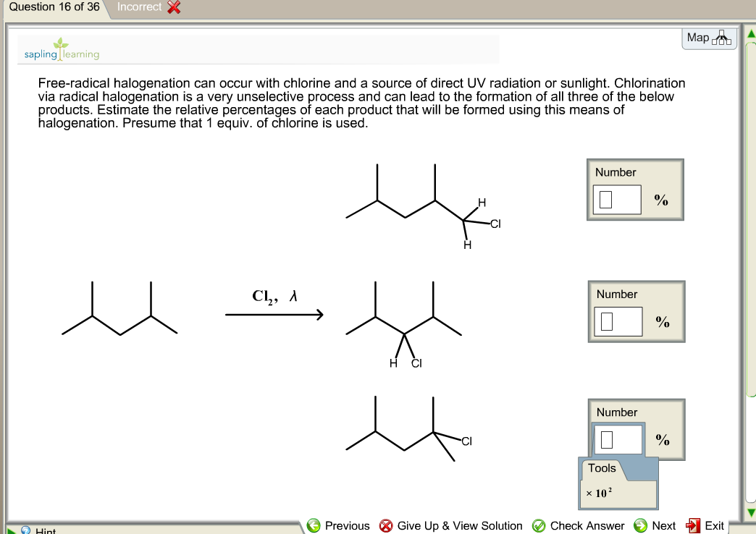Insert the ×10² scientific notation tool

(x=599, y=493)
